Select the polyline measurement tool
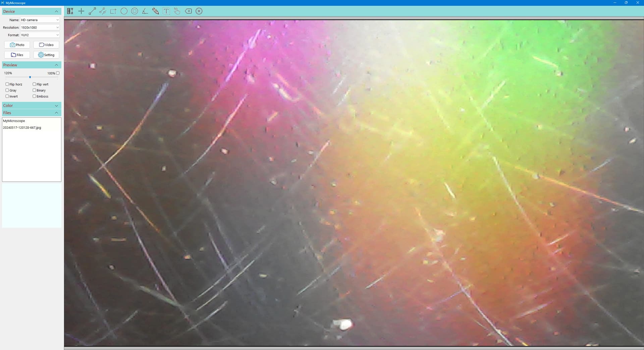This screenshot has width=644, height=350. (x=103, y=11)
